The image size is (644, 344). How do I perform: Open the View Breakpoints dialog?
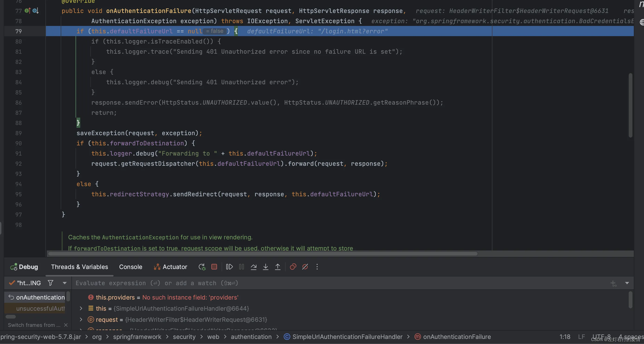pos(293,267)
